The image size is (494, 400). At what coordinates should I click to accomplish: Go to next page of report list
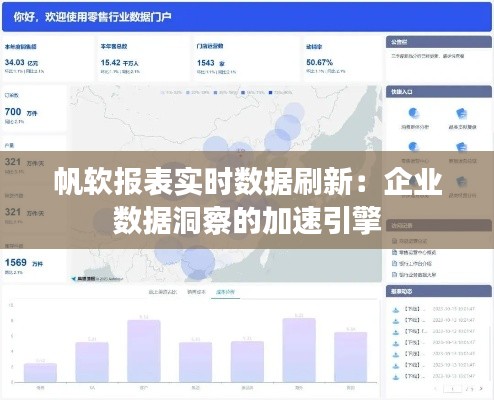tap(481, 389)
